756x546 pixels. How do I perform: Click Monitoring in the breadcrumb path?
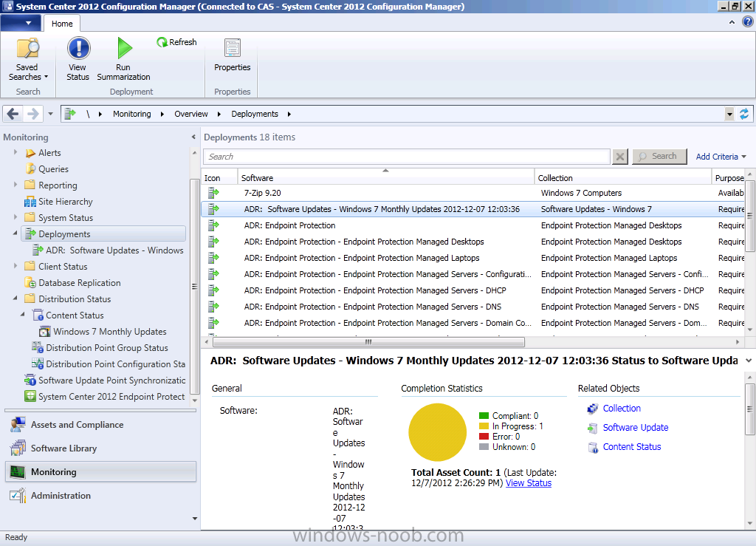(131, 114)
